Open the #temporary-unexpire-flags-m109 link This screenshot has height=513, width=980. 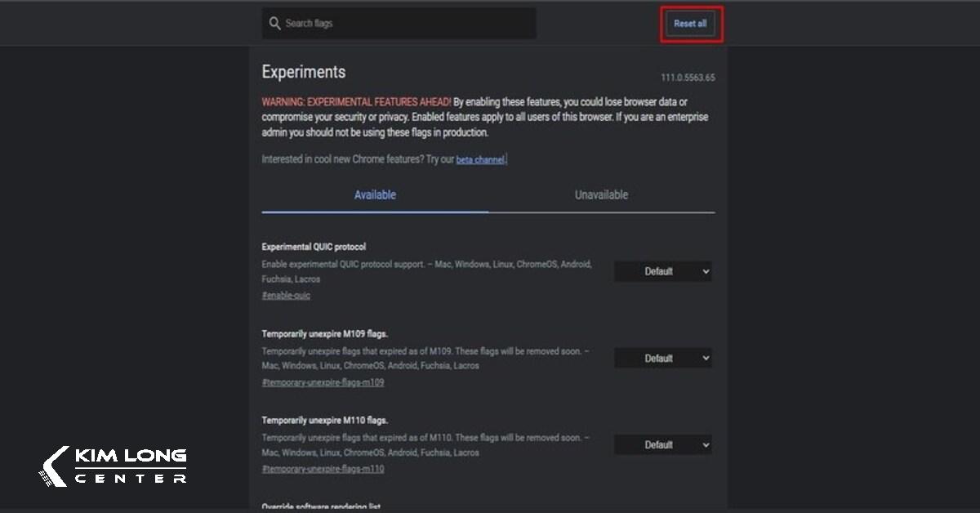click(x=323, y=382)
